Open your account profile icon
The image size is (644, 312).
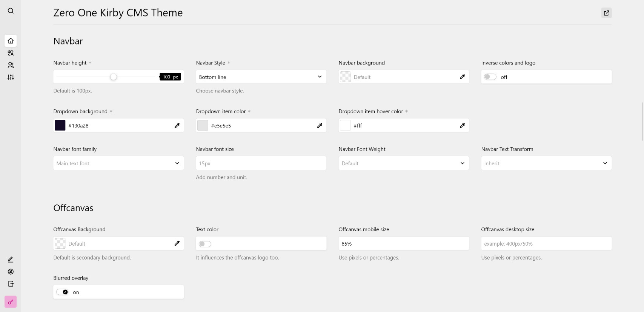[11, 272]
